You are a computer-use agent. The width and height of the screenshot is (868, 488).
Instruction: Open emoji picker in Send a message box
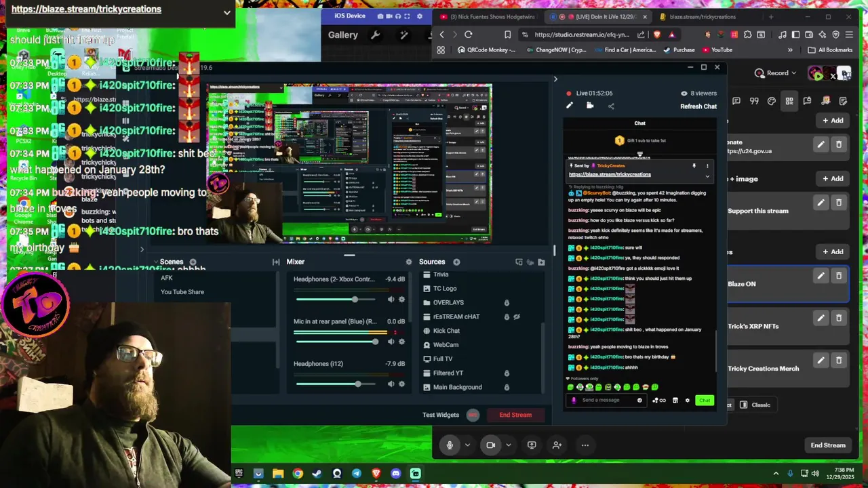coord(639,401)
